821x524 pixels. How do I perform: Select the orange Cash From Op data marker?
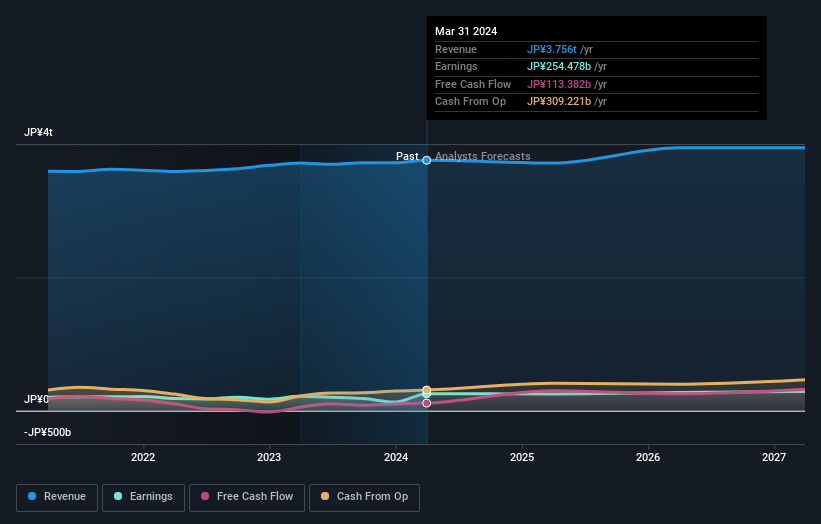point(427,390)
